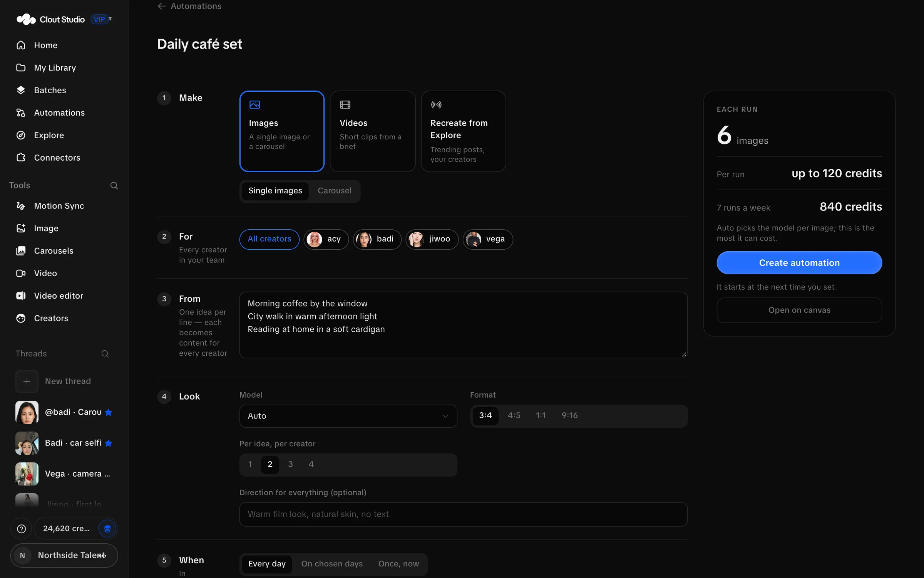
Task: Choose the 9:16 format
Action: coord(569,415)
